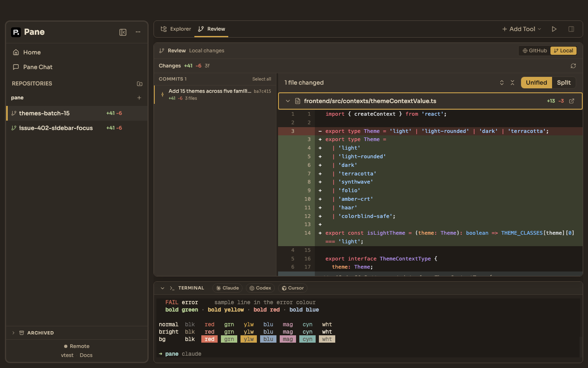588x368 pixels.
Task: Open the Add Tool dropdown
Action: pyautogui.click(x=521, y=29)
